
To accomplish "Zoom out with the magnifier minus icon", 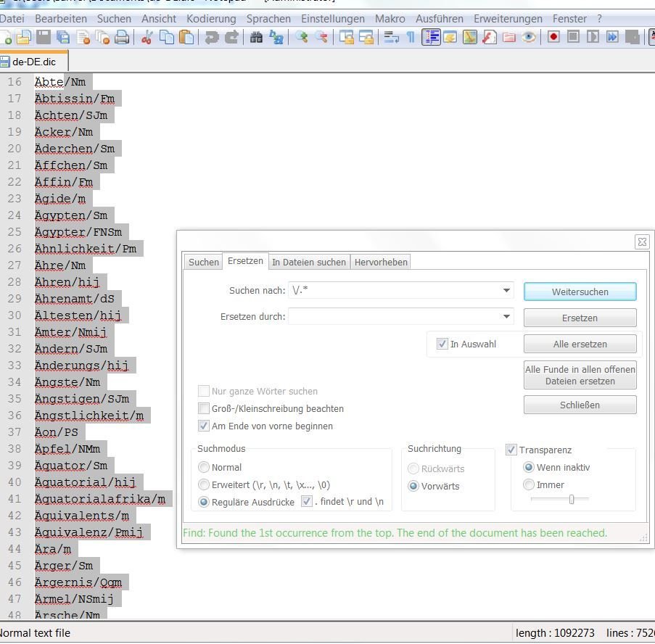I will pos(321,38).
